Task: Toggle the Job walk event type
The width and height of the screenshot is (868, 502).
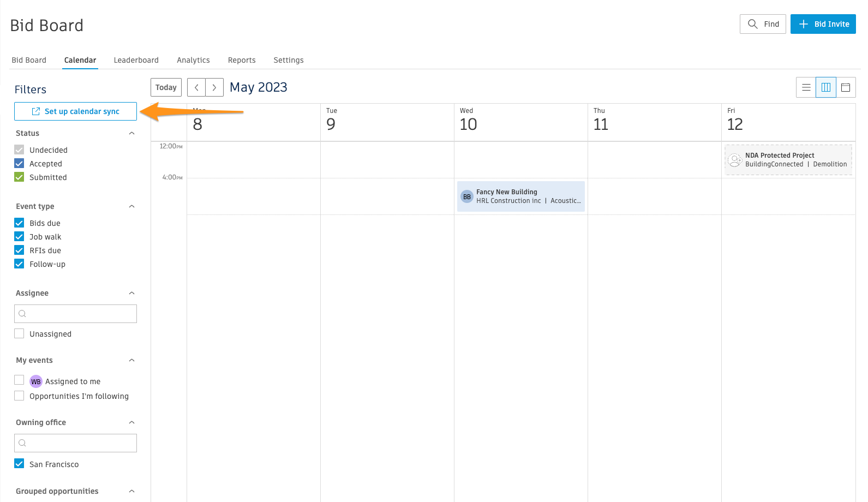Action: click(x=20, y=237)
